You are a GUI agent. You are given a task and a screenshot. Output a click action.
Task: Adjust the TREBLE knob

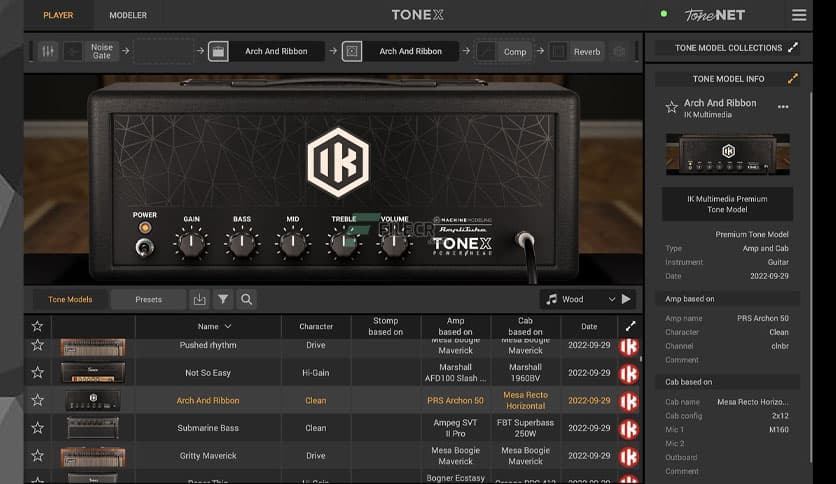tap(343, 244)
